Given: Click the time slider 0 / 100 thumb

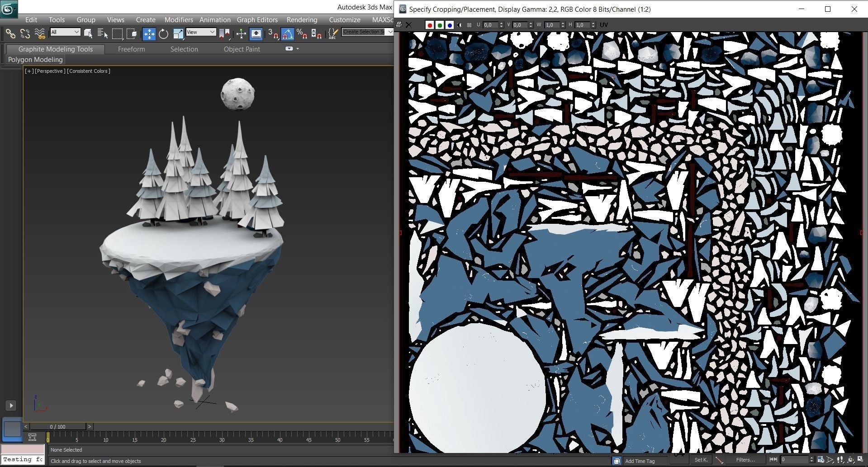Looking at the screenshot, I should (57, 427).
